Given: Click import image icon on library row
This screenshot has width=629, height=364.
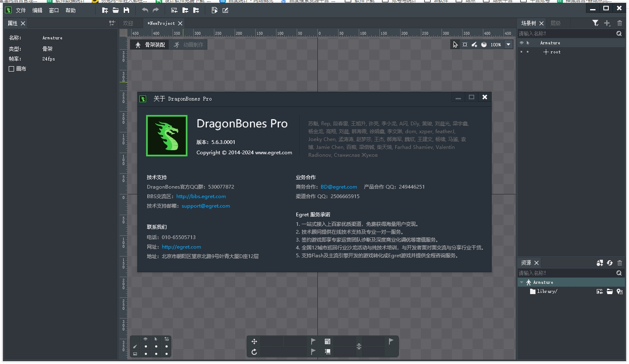Looking at the screenshot, I should pos(600,292).
